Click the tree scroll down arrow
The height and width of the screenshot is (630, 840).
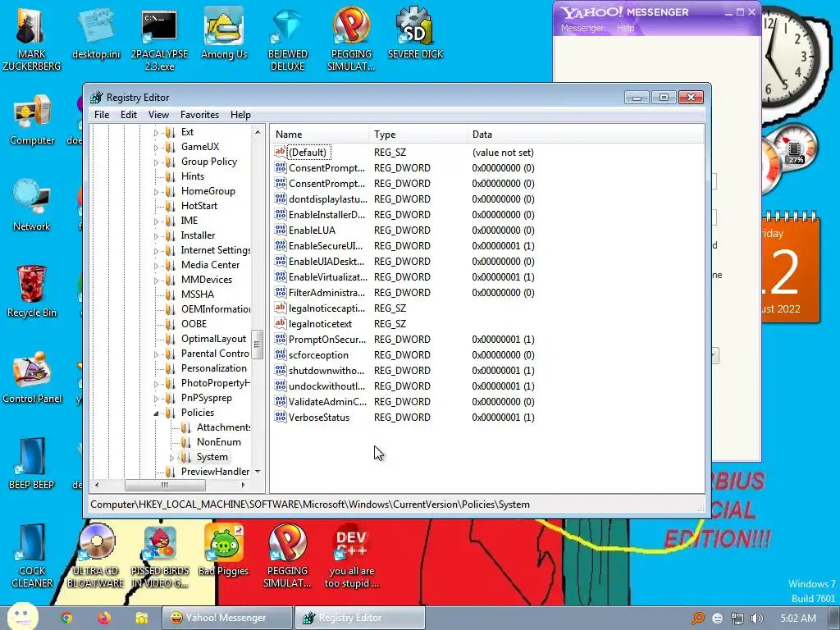click(258, 472)
